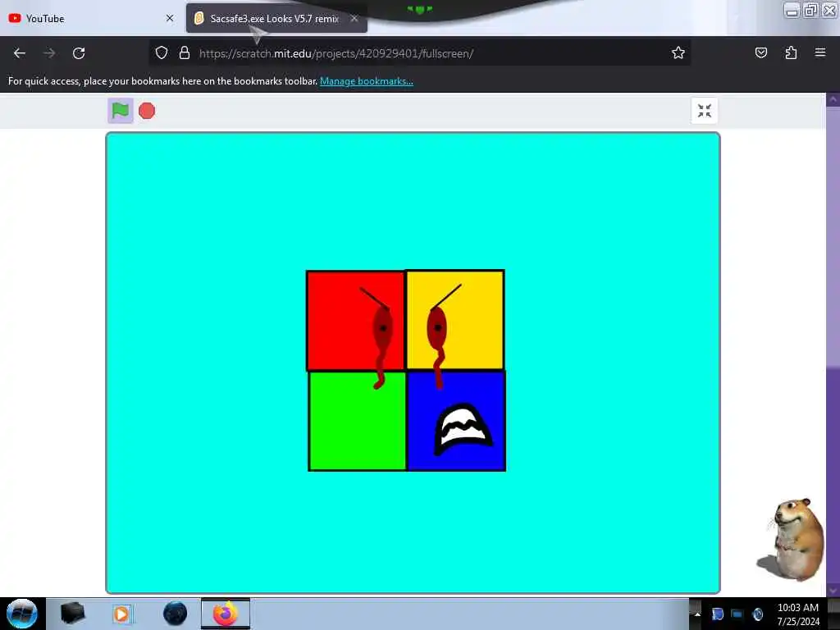This screenshot has width=840, height=630.
Task: View site security via padlock icon
Action: click(x=185, y=53)
